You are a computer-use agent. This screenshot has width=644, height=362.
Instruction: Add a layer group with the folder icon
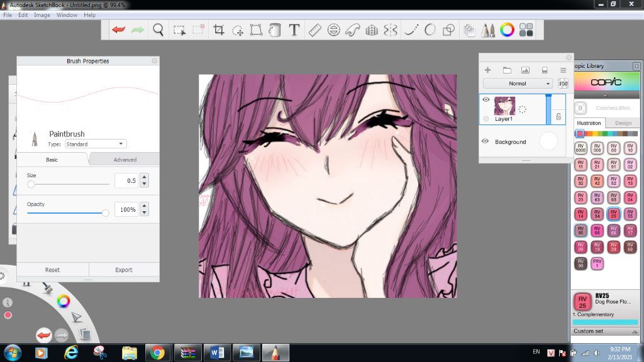pyautogui.click(x=507, y=70)
